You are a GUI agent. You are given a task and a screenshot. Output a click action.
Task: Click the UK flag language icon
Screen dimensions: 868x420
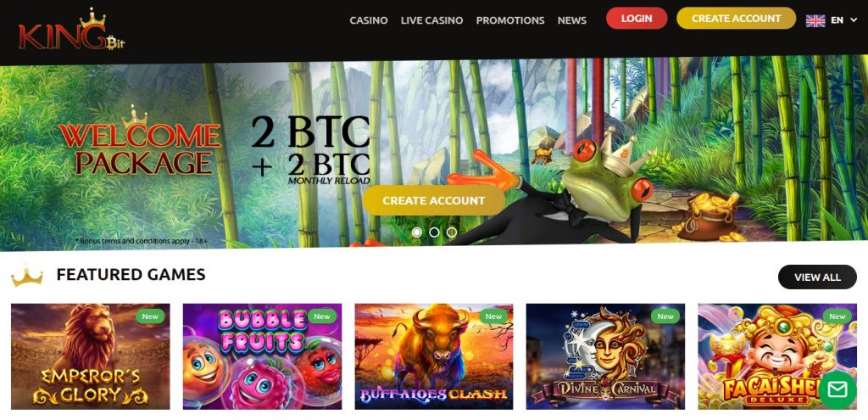pos(815,20)
